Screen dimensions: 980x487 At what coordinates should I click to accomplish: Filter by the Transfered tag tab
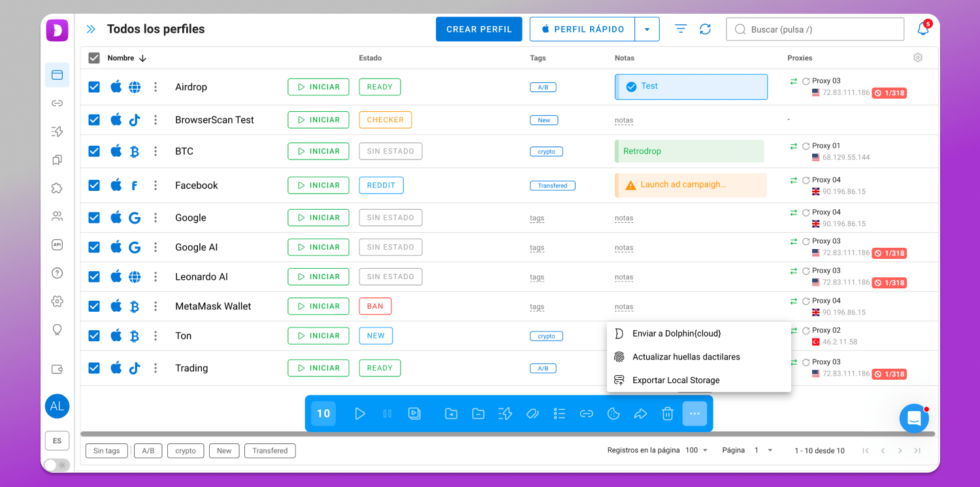pos(270,450)
